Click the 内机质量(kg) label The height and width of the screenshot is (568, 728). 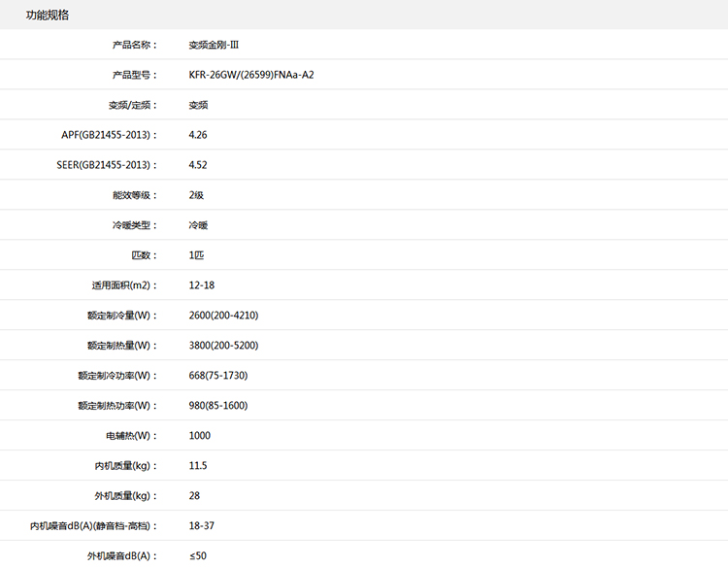point(126,466)
